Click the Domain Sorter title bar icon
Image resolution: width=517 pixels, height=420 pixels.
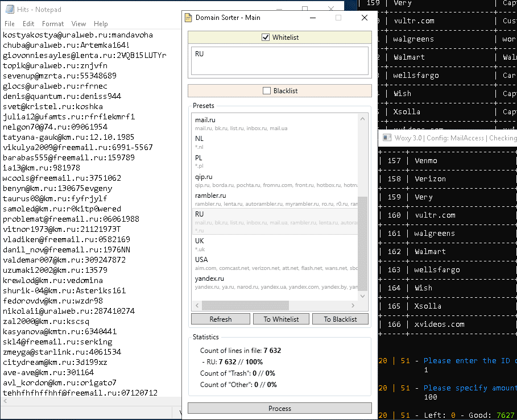(x=188, y=18)
